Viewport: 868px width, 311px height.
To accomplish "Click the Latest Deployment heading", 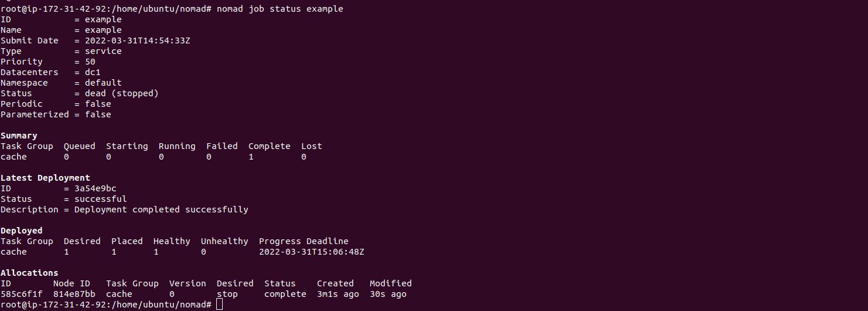I will pyautogui.click(x=45, y=178).
